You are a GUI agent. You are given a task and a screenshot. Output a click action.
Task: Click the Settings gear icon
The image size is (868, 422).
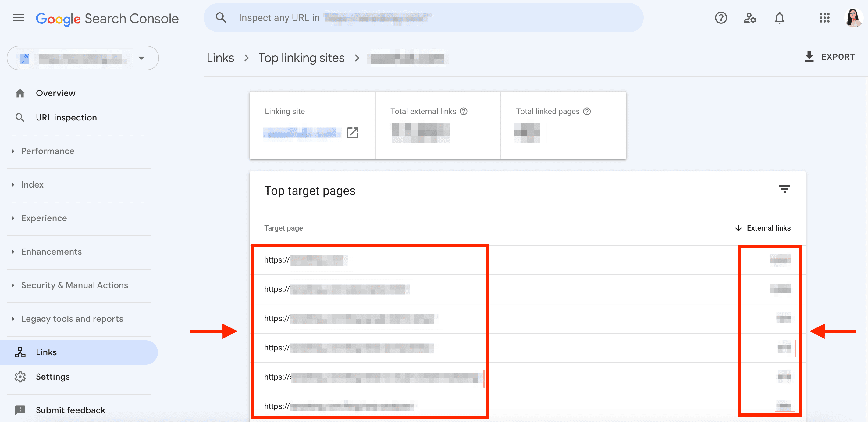point(20,377)
